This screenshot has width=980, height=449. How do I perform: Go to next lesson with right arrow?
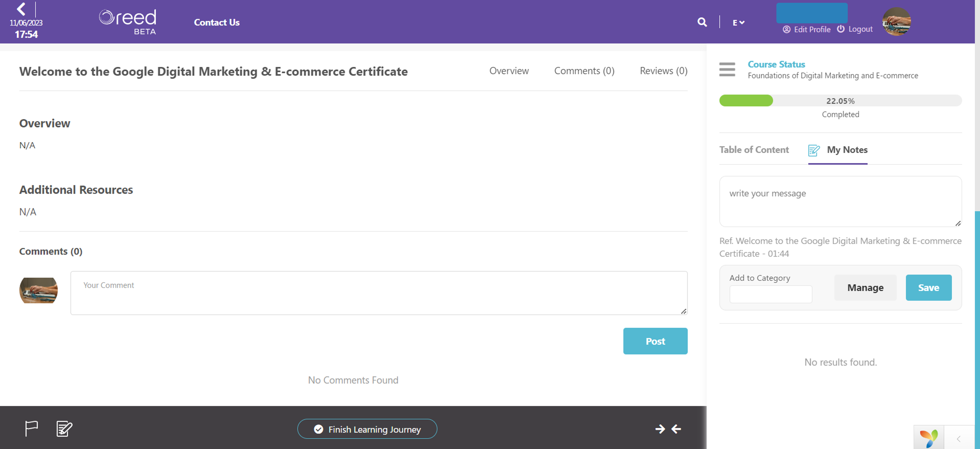click(660, 429)
